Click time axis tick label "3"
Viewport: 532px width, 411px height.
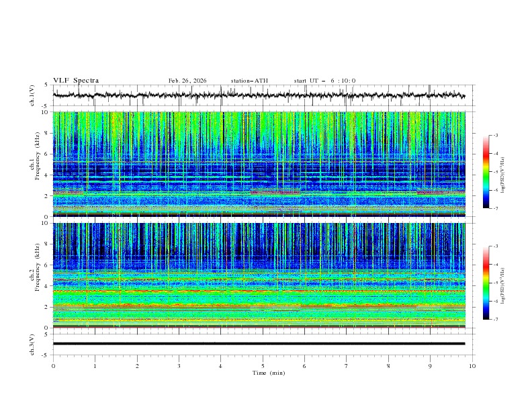[179, 366]
